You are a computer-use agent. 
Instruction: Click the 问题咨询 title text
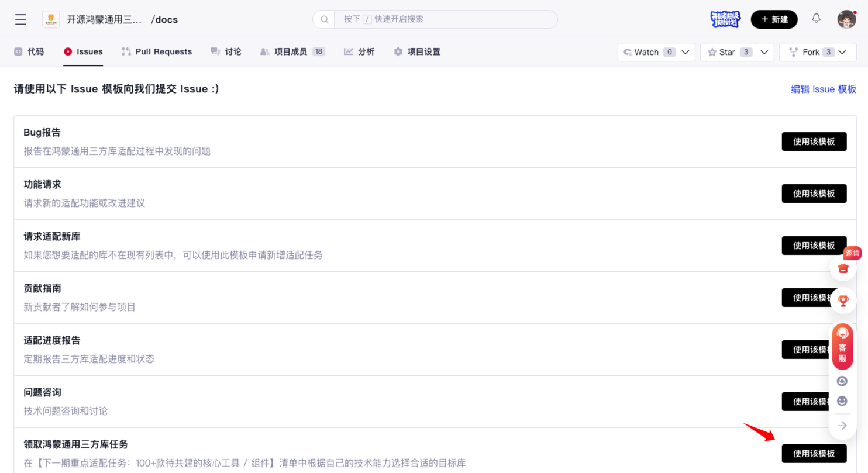pos(42,392)
